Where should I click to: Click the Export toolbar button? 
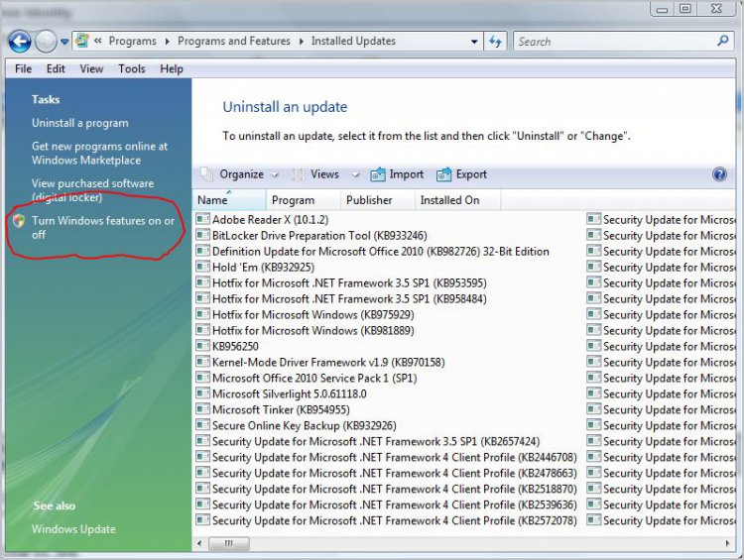point(461,174)
